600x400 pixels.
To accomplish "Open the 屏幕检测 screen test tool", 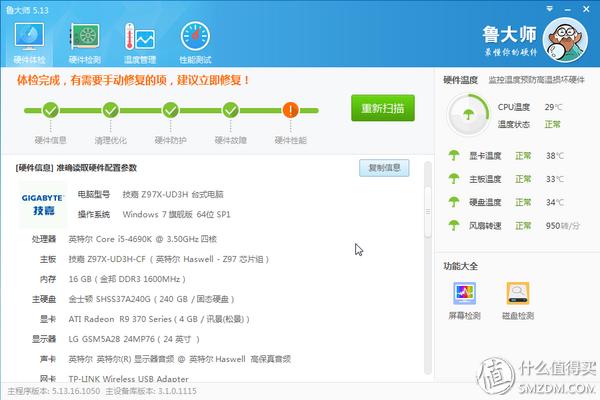I will click(x=465, y=295).
